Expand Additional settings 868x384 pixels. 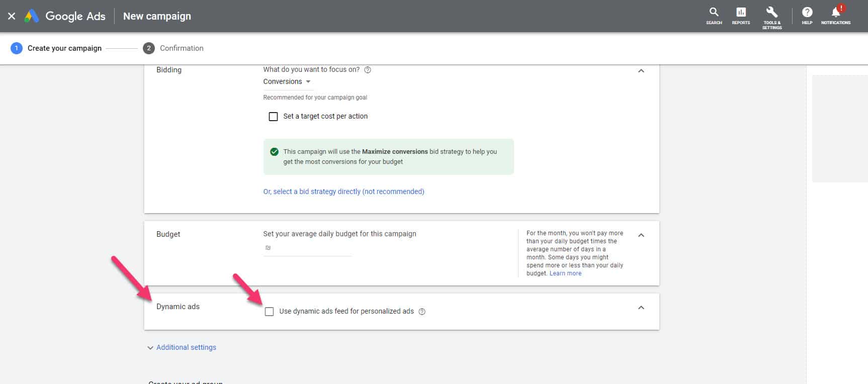(182, 347)
